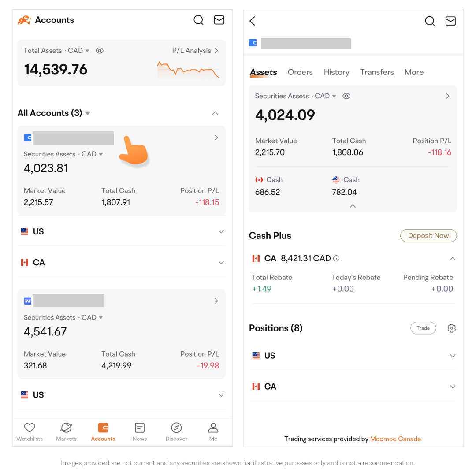Open the mail inbox on Accounts screen
476x476 pixels.
219,20
